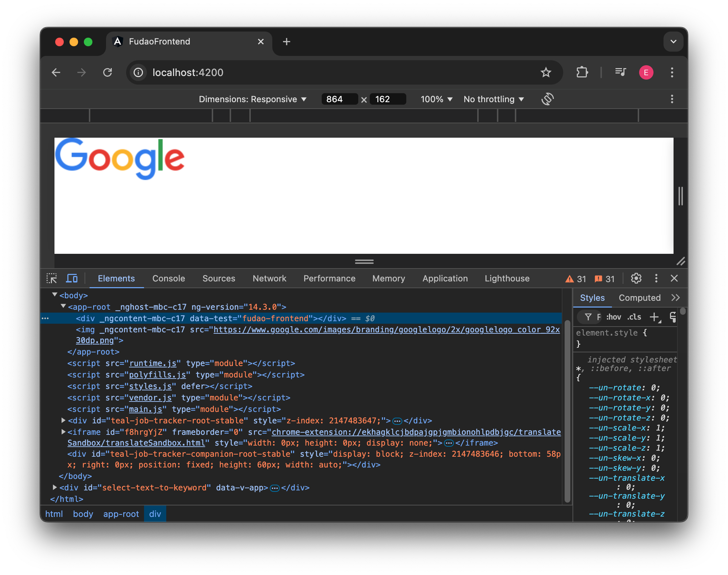Click the rotate viewport icon
728x575 pixels.
[547, 99]
